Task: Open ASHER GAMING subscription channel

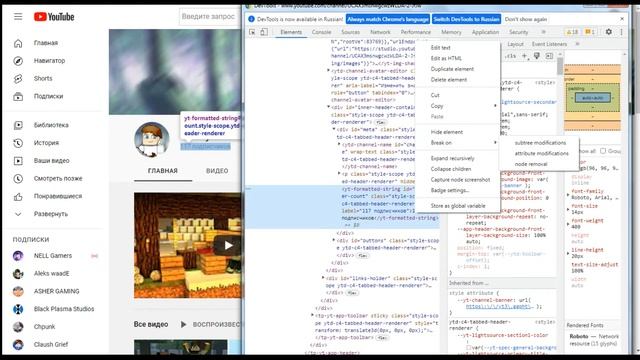Action: click(x=56, y=291)
